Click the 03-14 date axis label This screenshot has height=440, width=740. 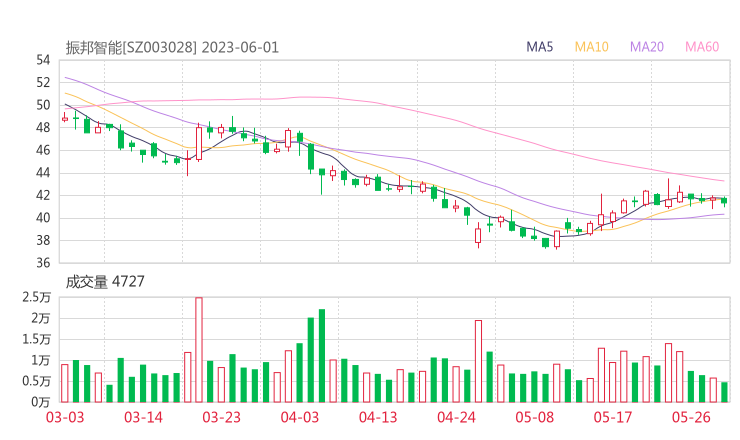[143, 417]
